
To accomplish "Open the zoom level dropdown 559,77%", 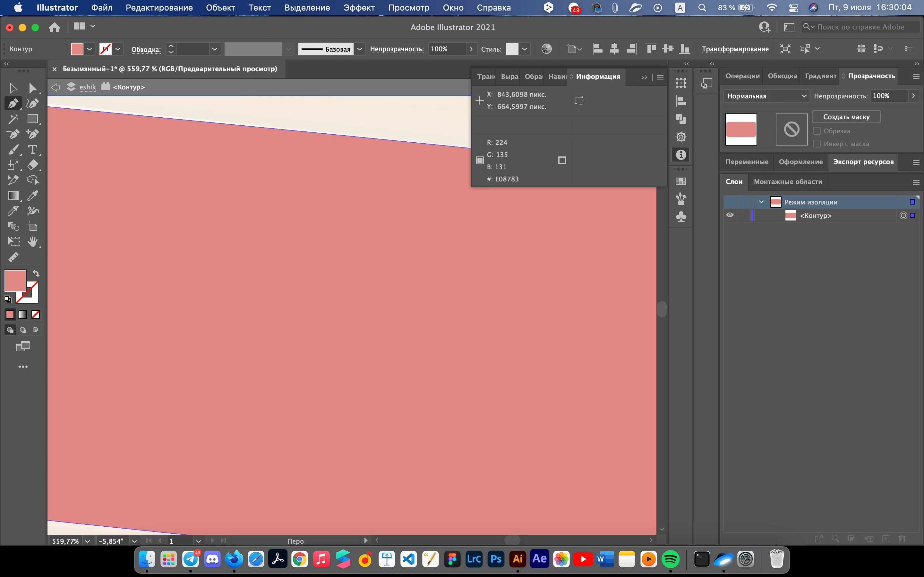I will click(88, 541).
